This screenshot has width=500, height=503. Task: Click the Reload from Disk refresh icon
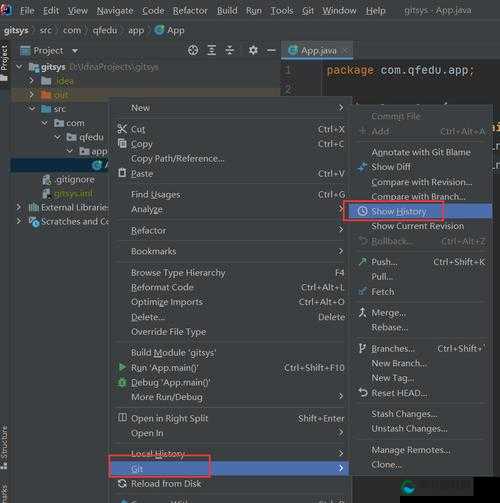[122, 483]
